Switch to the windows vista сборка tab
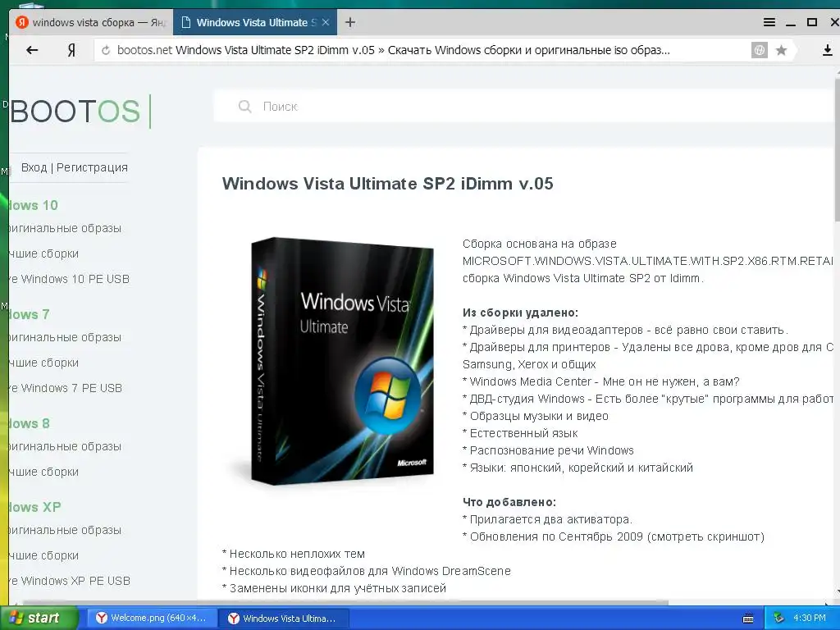 (x=91, y=22)
